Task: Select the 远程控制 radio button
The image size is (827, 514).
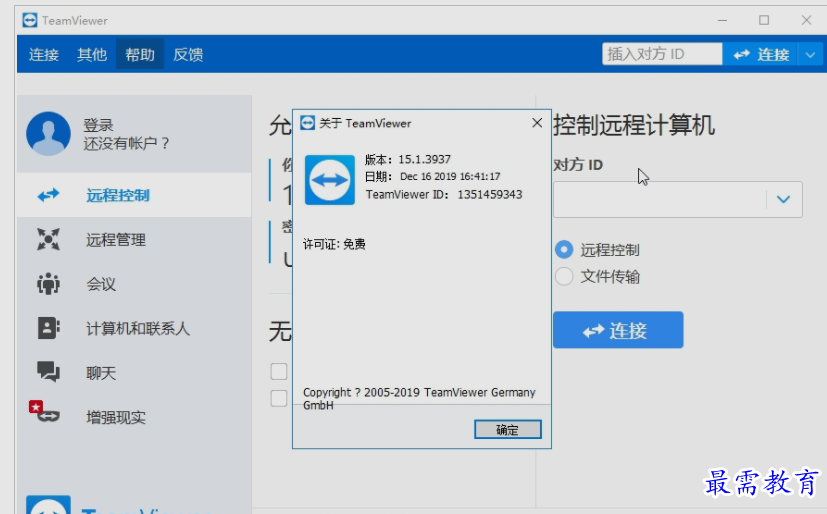Action: point(564,249)
